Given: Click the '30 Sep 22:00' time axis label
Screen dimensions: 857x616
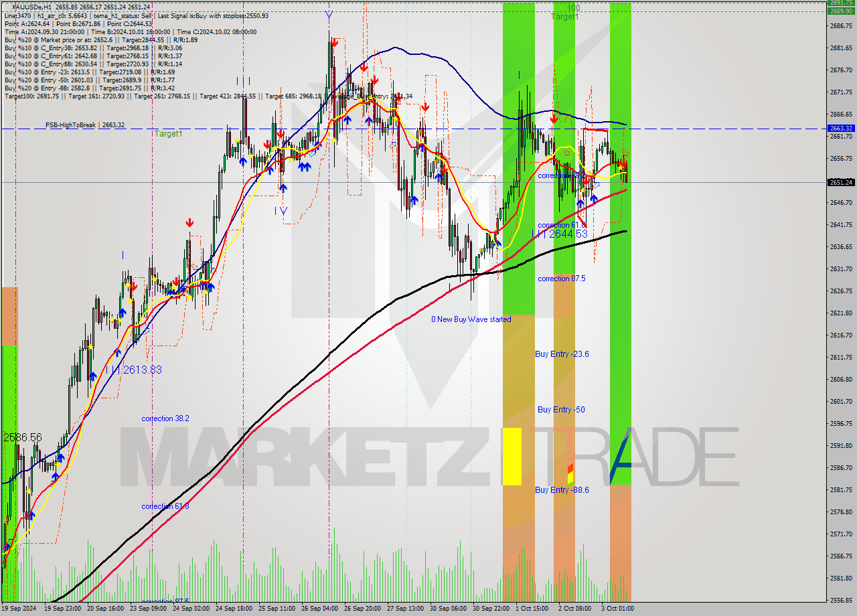Looking at the screenshot, I should tap(491, 609).
